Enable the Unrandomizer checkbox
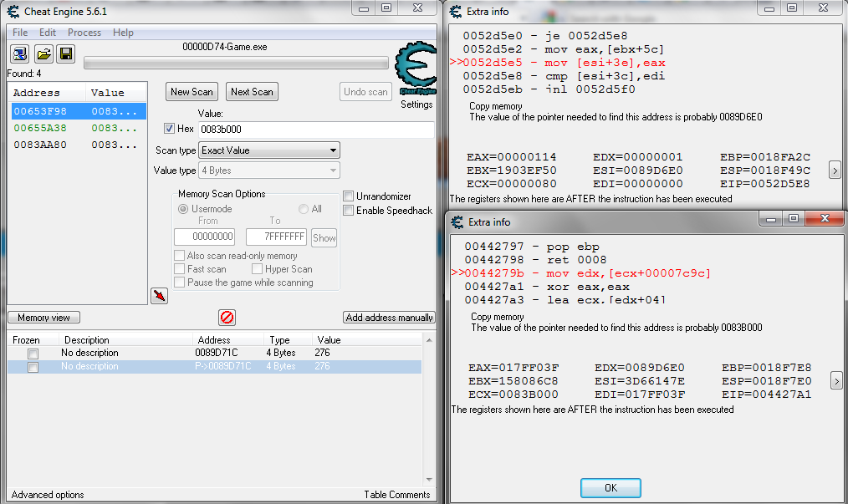The image size is (848, 504). point(349,196)
